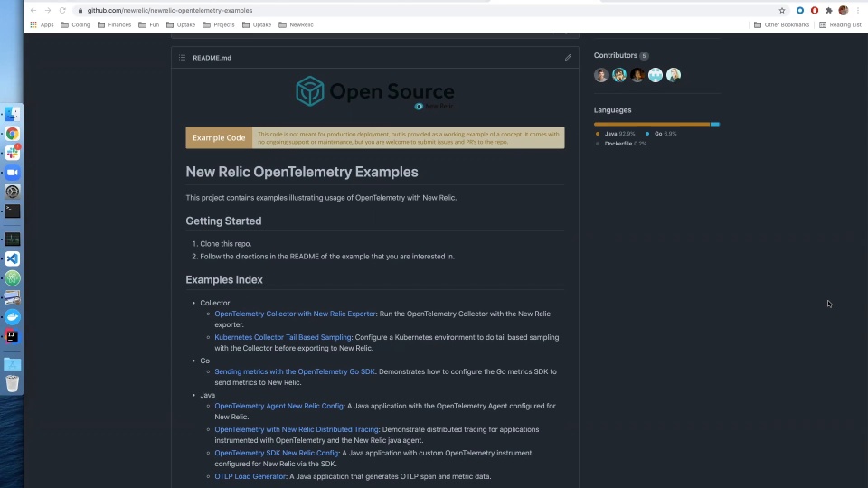Open the Trash in the dock
Viewport: 868px width, 488px height.
pos(12,383)
